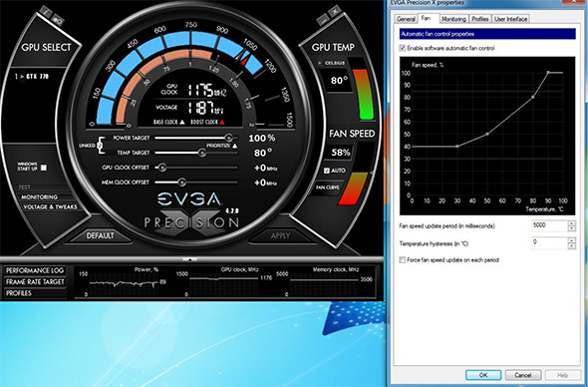The height and width of the screenshot is (387, 588).
Task: Expand the monitoring panel arrow at bottom center
Action: click(x=190, y=259)
